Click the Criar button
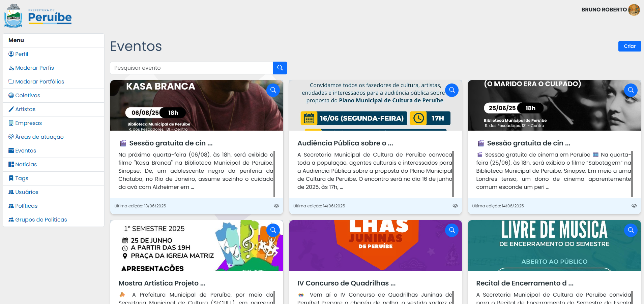The width and height of the screenshot is (644, 304). 630,46
